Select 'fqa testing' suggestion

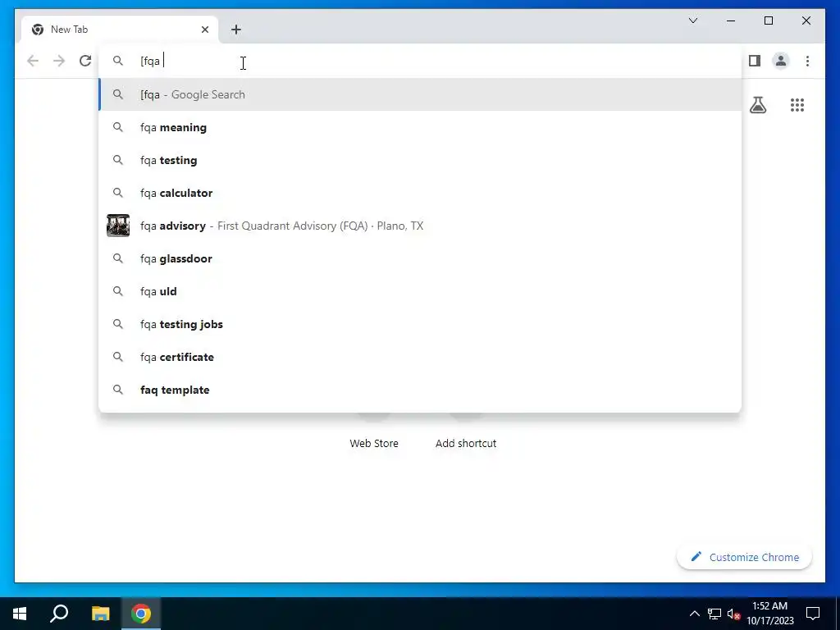420,160
